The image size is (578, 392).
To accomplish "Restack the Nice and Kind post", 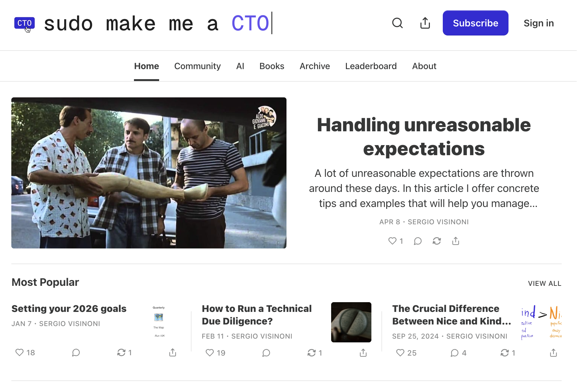I will (508, 353).
